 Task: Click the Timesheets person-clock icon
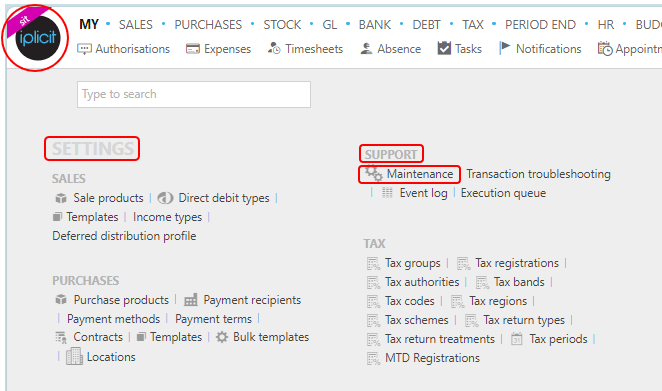click(x=274, y=49)
